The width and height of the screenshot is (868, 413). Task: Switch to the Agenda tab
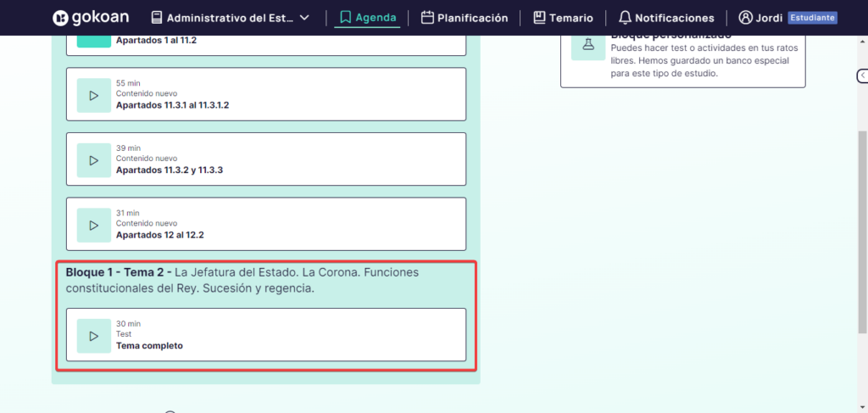[x=367, y=18]
